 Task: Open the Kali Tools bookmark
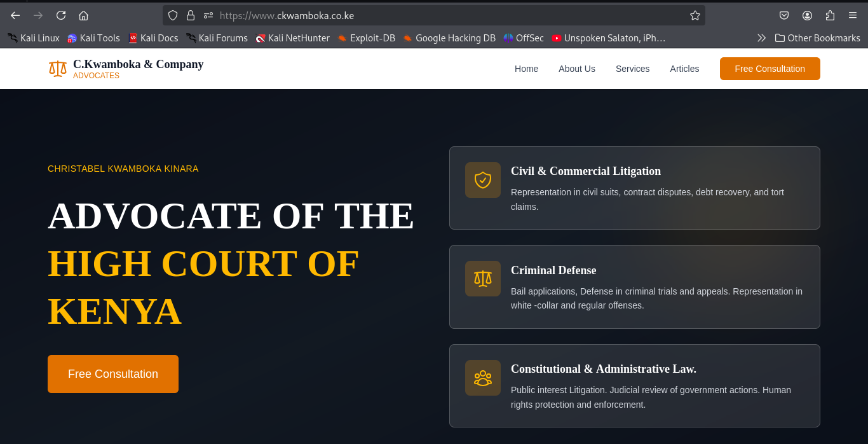93,38
